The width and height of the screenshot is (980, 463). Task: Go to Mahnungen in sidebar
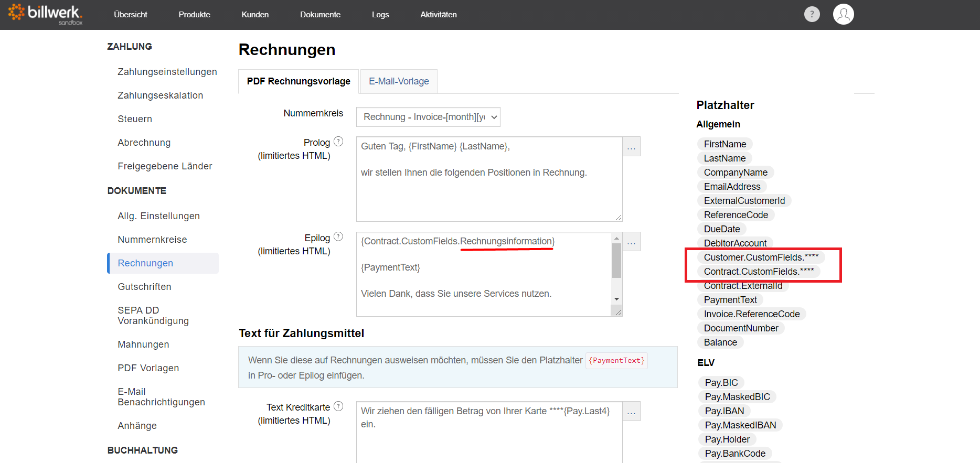(143, 344)
